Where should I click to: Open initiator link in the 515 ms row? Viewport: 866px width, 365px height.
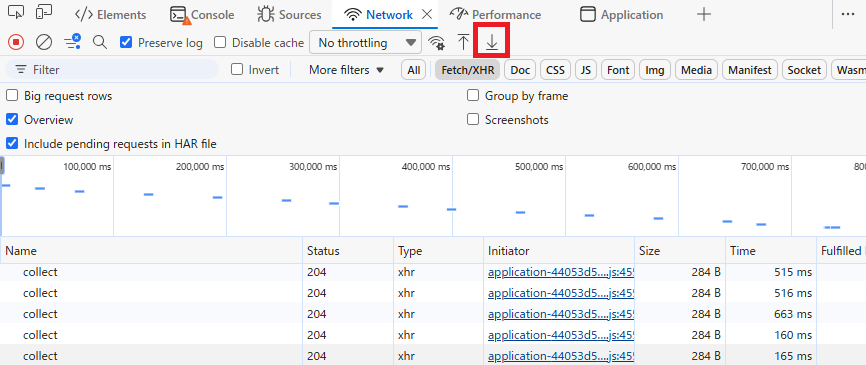coord(561,272)
